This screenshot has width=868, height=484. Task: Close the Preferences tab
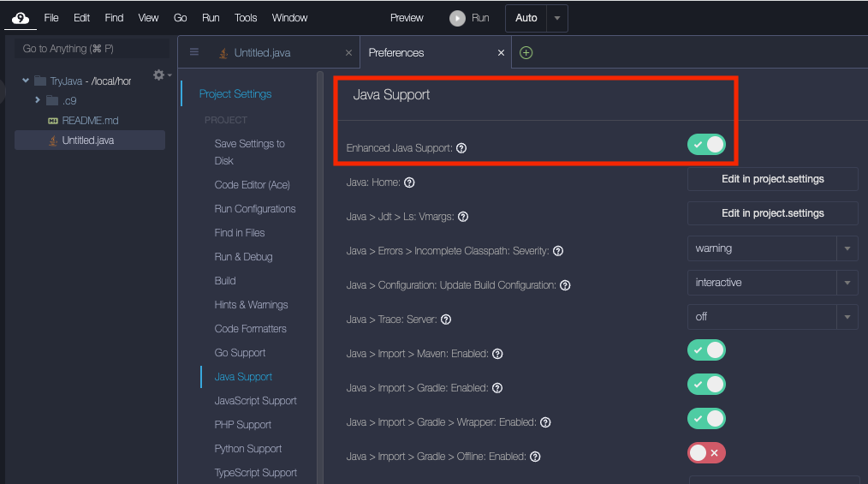501,53
